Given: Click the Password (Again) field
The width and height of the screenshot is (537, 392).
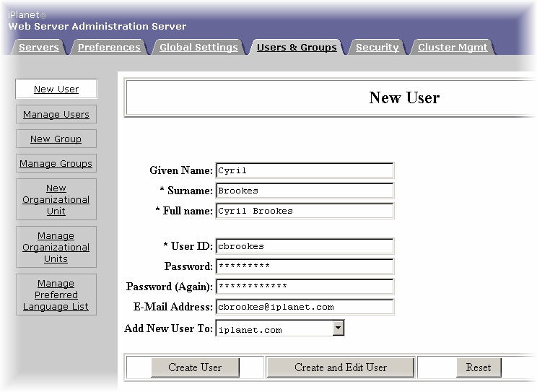Looking at the screenshot, I should pos(305,287).
